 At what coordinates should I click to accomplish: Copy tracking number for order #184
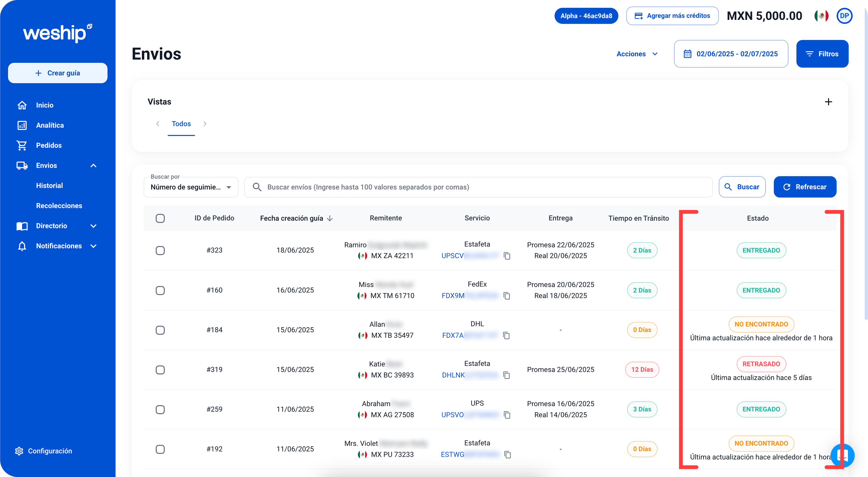tap(506, 336)
